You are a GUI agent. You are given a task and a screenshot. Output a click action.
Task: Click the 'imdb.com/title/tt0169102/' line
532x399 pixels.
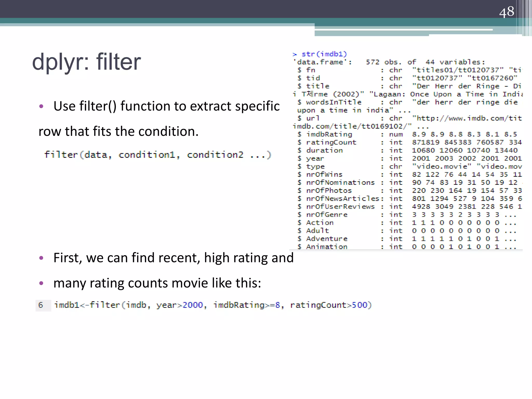pos(361,127)
